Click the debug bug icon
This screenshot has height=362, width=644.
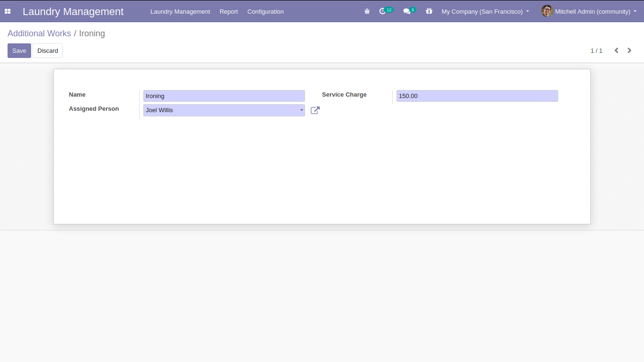pyautogui.click(x=367, y=11)
